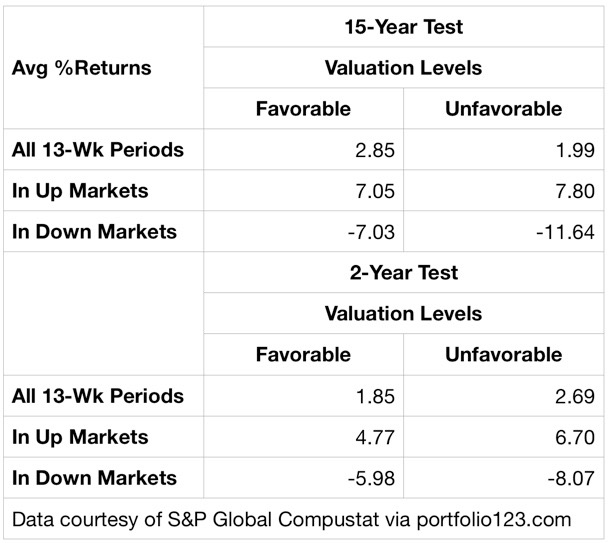Select the "2-Year Test" heading
Image resolution: width=609 pixels, height=543 pixels.
tap(403, 272)
